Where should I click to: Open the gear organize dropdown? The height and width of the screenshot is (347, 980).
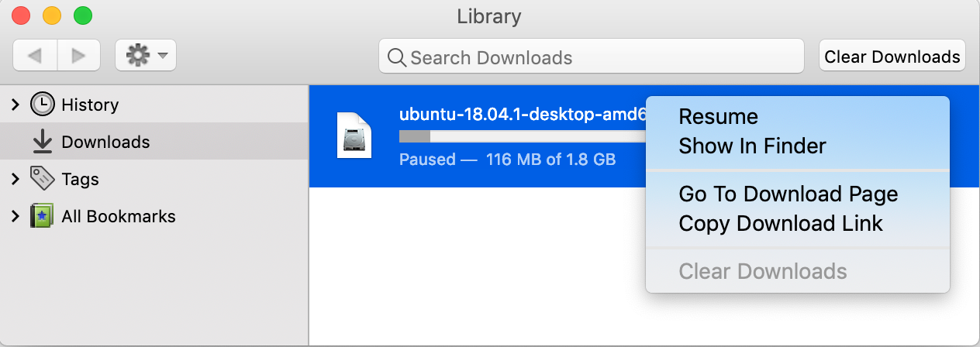click(146, 55)
